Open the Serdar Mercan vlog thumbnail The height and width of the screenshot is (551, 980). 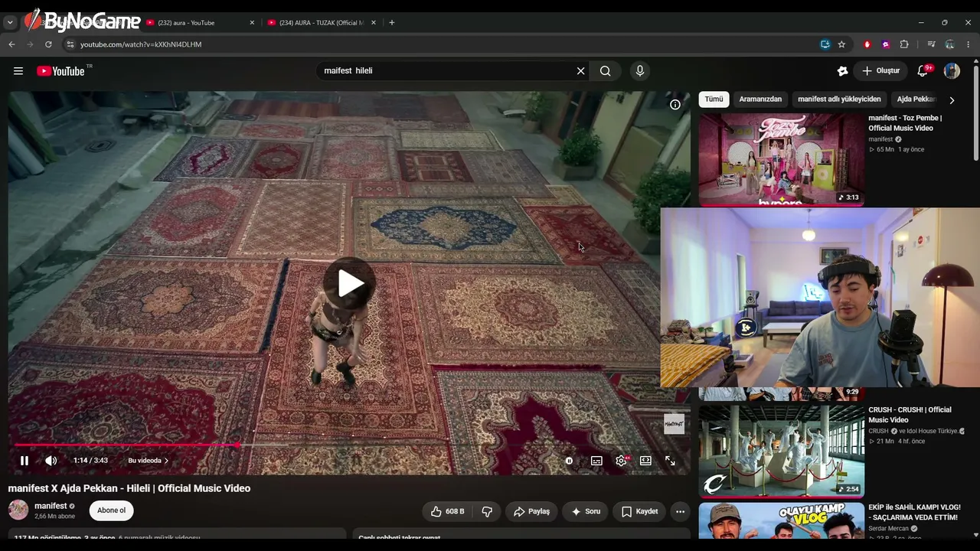(782, 521)
